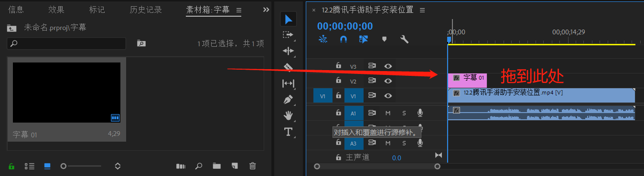Close the 12.2腾讯手游助手安装位置 sequence tab
Screen dimensions: 644x176
(314, 10)
